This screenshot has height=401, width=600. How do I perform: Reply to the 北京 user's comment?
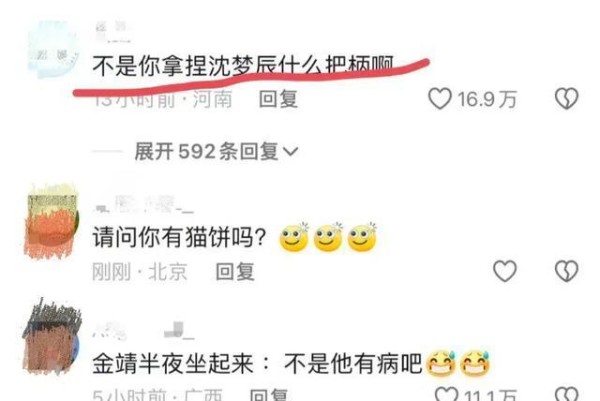[235, 272]
